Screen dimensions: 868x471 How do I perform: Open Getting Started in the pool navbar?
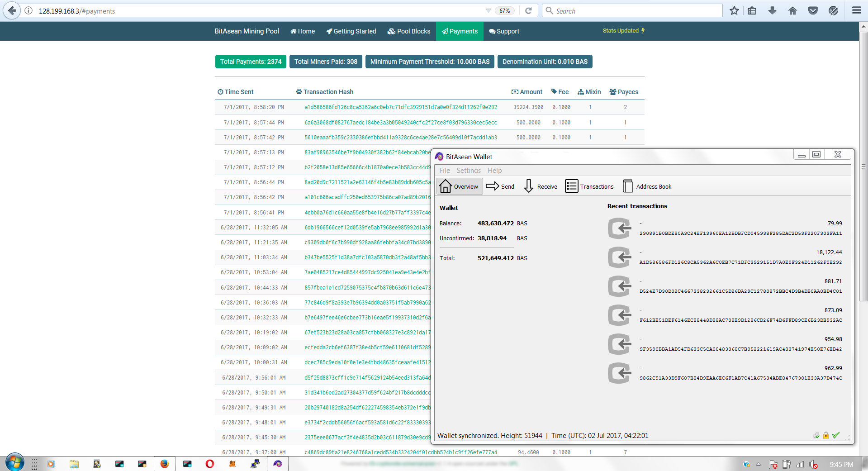(x=351, y=31)
